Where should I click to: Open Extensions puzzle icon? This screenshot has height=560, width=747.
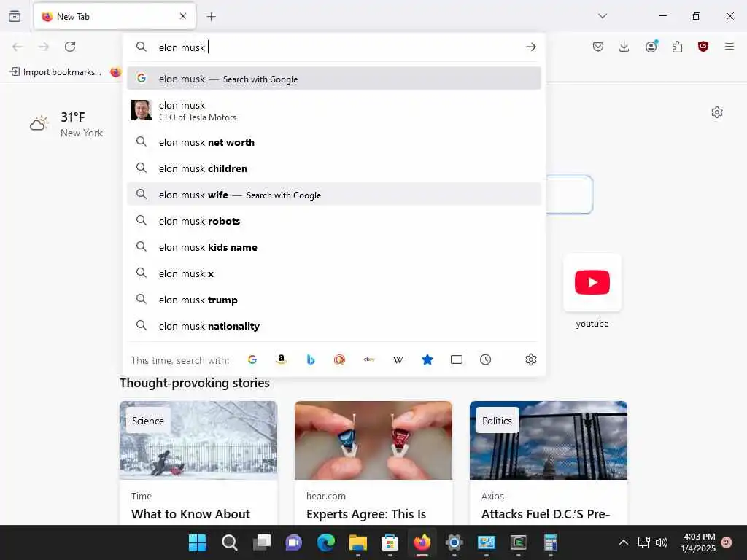click(x=677, y=47)
